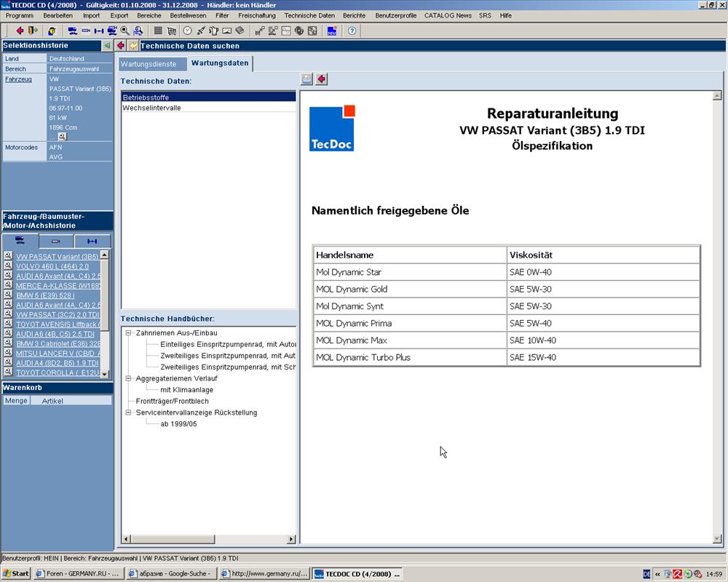Screen dimensions: 728x582
Task: Click the help question mark toolbar icon
Action: point(352,31)
